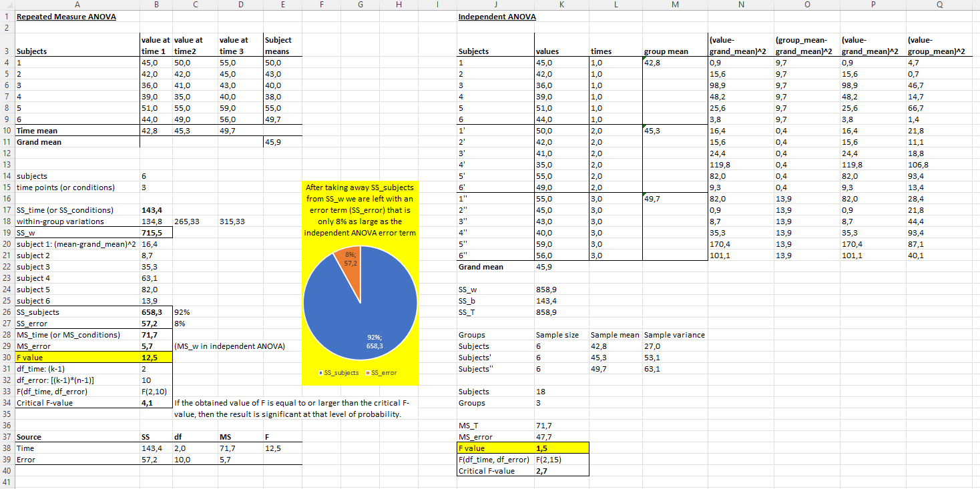Select the cell showing 315,33
The height and width of the screenshot is (489, 980).
click(240, 221)
